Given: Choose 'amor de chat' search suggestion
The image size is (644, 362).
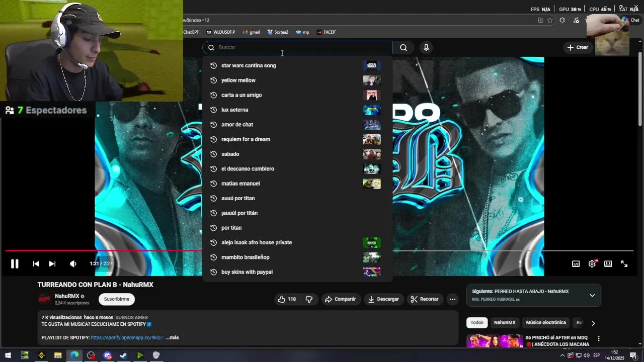Looking at the screenshot, I should [x=297, y=125].
